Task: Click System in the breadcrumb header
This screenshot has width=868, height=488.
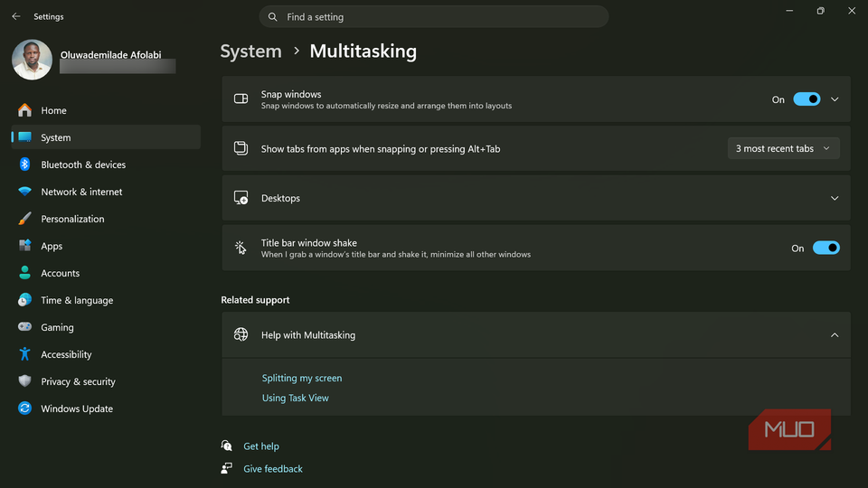Action: click(250, 51)
